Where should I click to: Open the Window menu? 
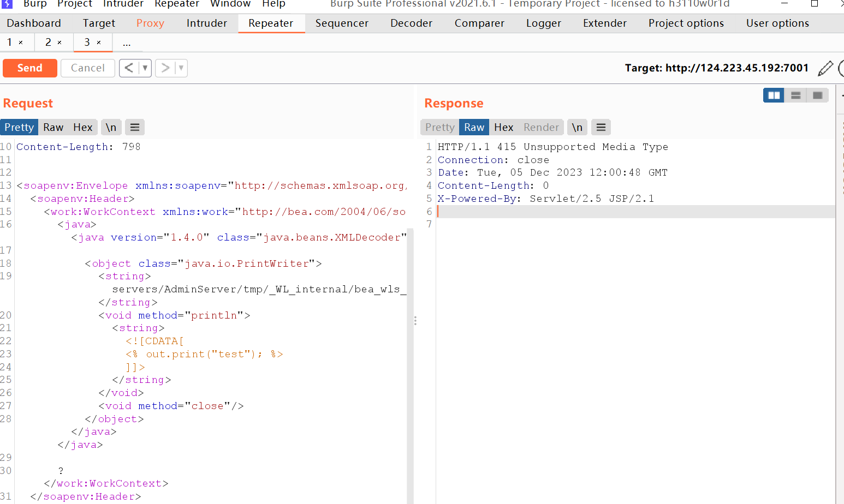point(230,3)
